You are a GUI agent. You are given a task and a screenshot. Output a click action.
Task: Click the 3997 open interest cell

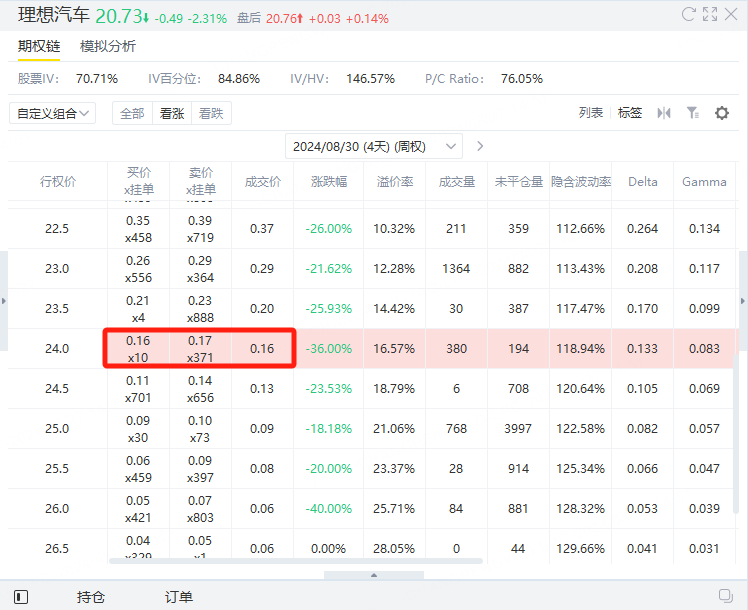click(519, 429)
